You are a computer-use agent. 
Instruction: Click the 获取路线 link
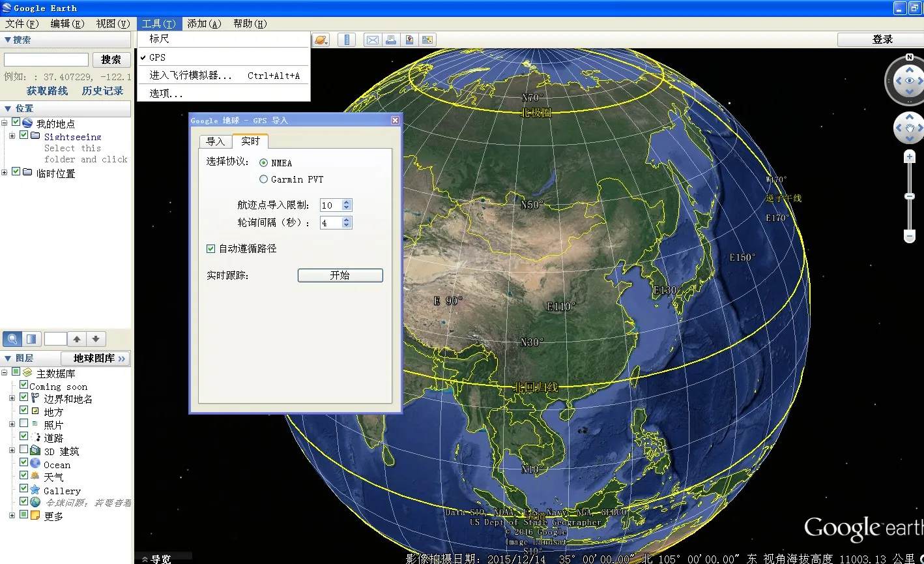[x=47, y=91]
